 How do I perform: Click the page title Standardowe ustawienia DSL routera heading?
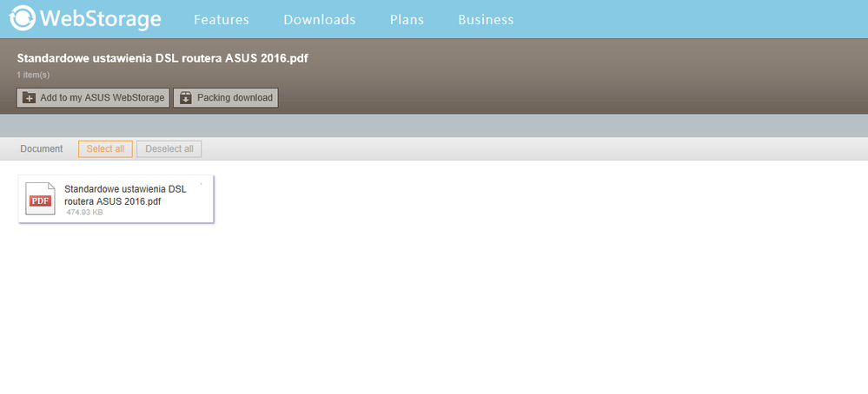[162, 58]
